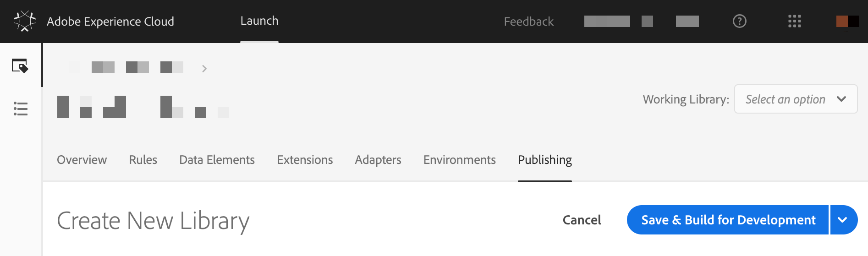Screen dimensions: 868x256
Task: Click Save & Build for Development
Action: (x=728, y=220)
